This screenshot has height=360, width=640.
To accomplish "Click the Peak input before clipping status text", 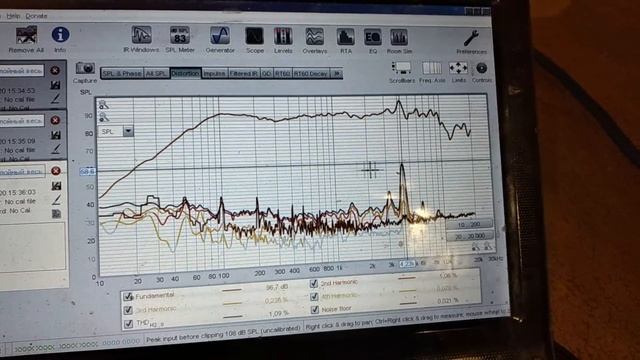I will pos(223,334).
